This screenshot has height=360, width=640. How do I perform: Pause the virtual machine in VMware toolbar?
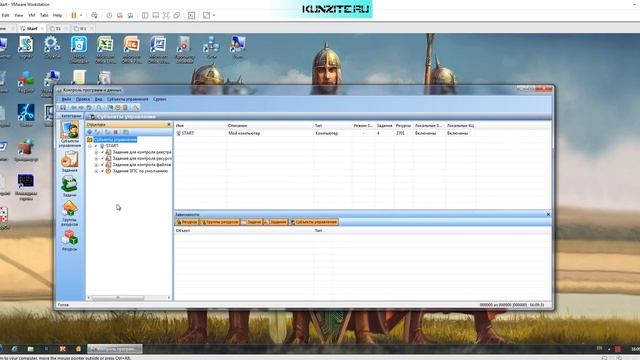74,16
